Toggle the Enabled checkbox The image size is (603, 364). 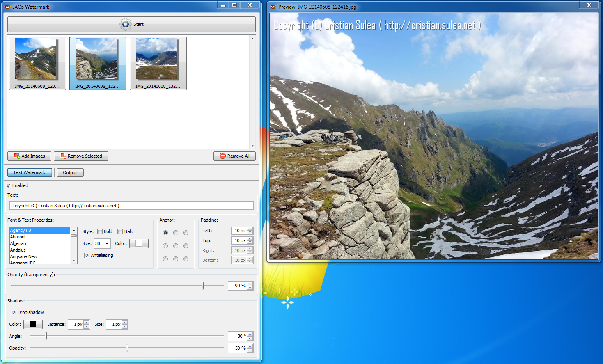tap(8, 185)
